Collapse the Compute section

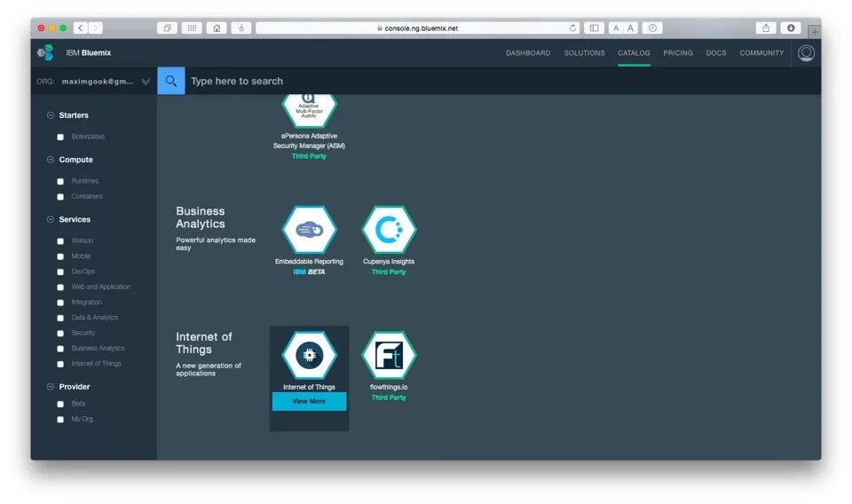pos(51,160)
